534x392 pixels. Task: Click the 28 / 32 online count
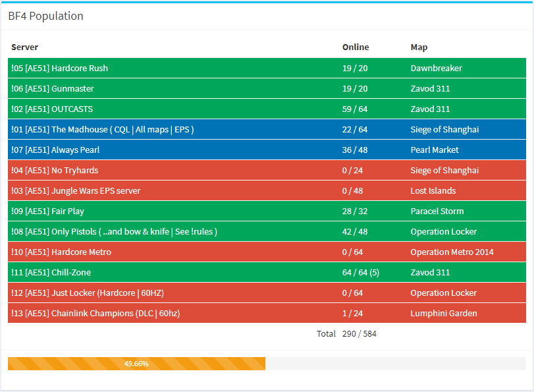click(355, 211)
